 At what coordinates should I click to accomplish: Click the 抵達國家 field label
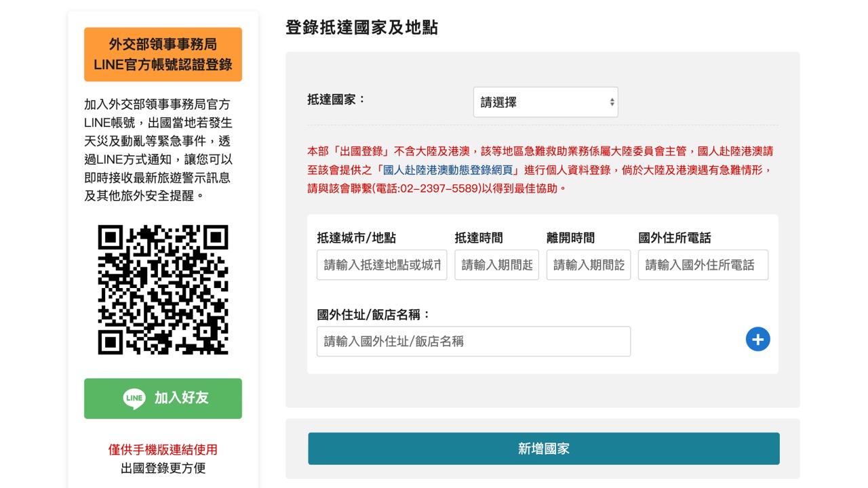pos(336,99)
